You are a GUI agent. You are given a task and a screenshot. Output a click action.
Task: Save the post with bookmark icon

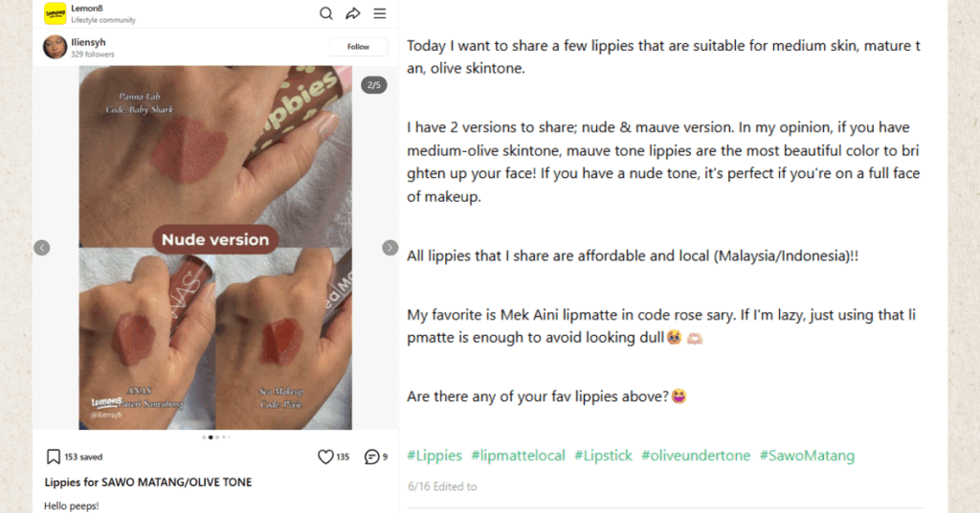(55, 457)
